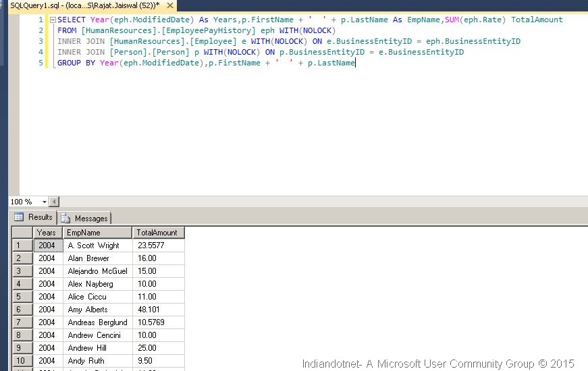Image resolution: width=588 pixels, height=371 pixels.
Task: Click the horizontal scroll left arrow
Action: [54, 202]
